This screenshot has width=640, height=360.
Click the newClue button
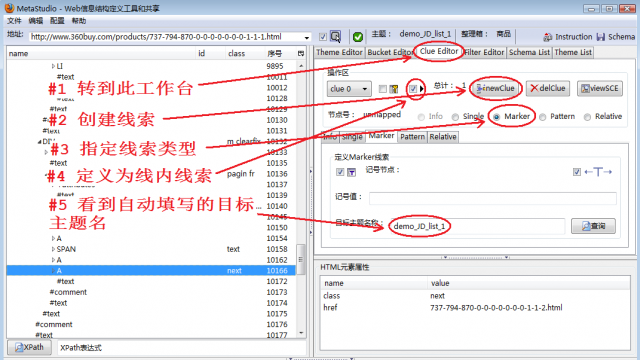(x=496, y=88)
